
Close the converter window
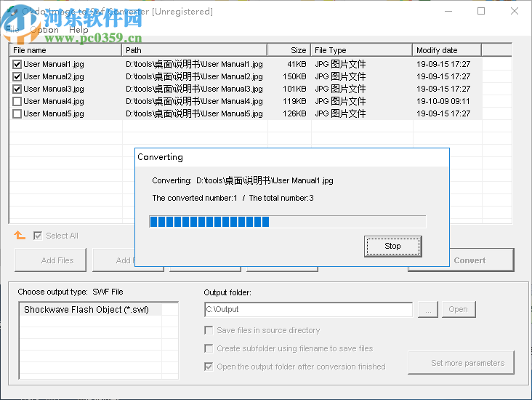515,11
